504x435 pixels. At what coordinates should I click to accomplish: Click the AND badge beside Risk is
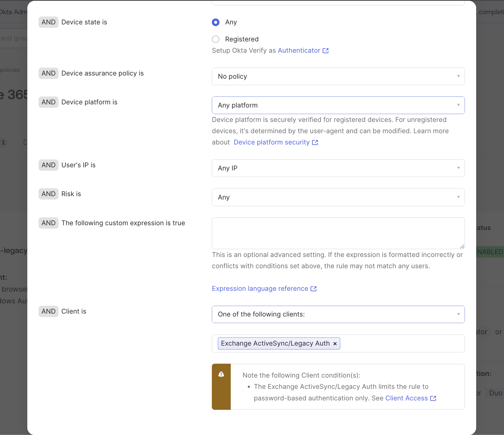coord(49,194)
